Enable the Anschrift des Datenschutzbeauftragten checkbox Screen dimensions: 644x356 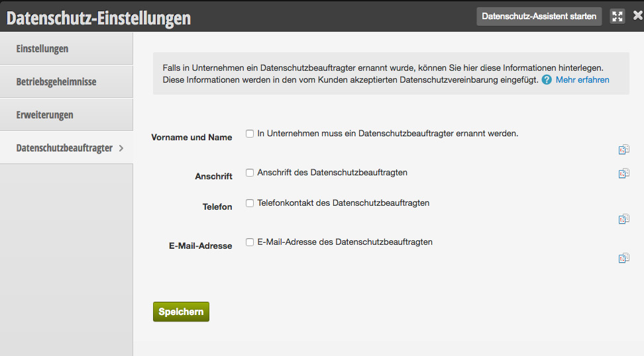pos(250,173)
